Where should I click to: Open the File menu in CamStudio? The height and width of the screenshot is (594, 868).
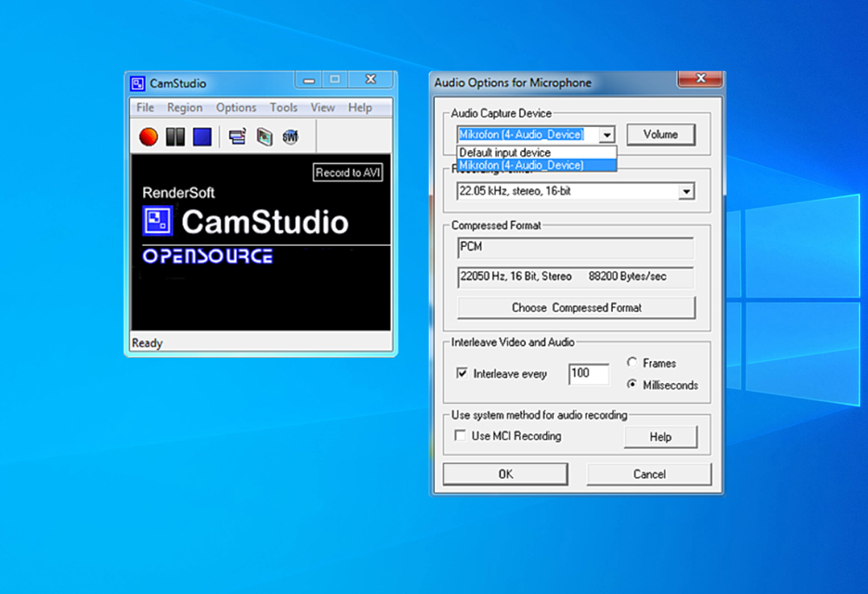pyautogui.click(x=145, y=108)
